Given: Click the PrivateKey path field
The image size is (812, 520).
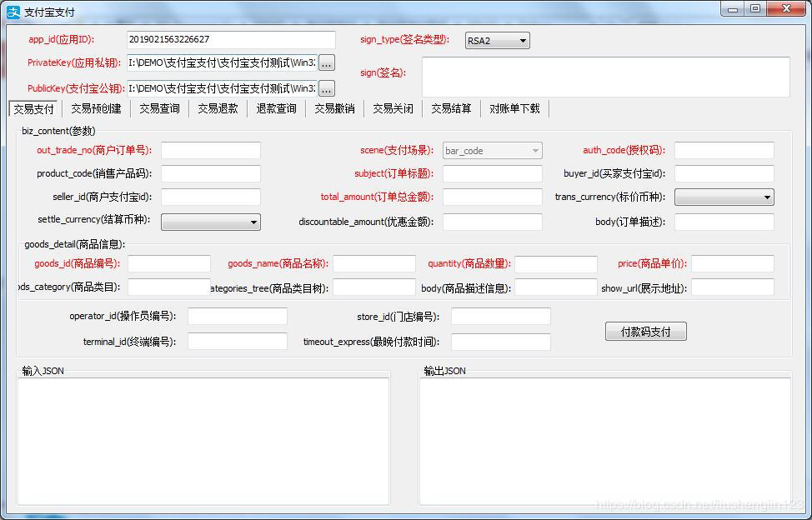Looking at the screenshot, I should (x=222, y=62).
